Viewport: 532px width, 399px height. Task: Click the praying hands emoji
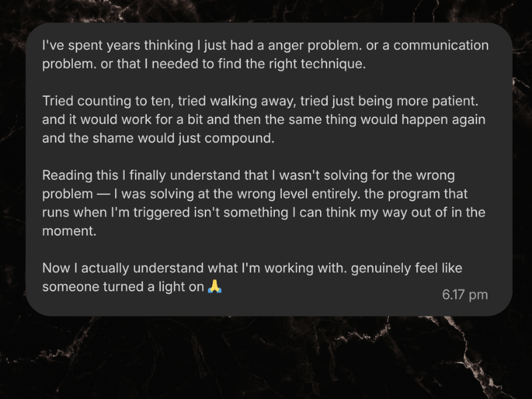click(x=214, y=287)
